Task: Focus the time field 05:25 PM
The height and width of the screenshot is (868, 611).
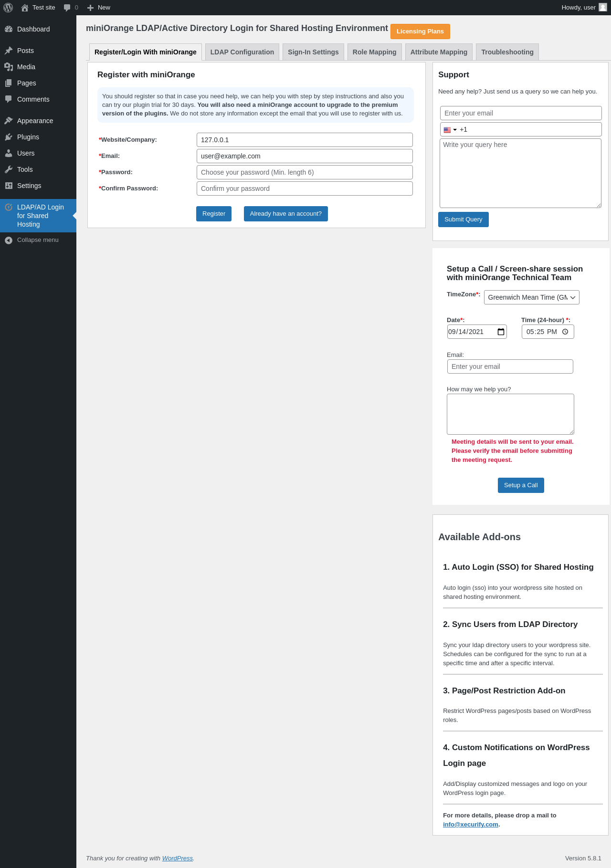Action: 548,332
